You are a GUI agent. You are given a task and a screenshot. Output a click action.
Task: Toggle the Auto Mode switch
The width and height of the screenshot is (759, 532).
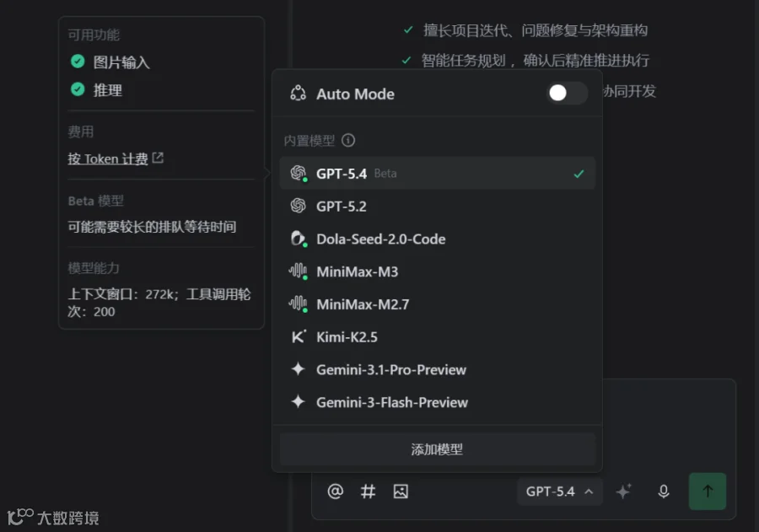pos(567,93)
